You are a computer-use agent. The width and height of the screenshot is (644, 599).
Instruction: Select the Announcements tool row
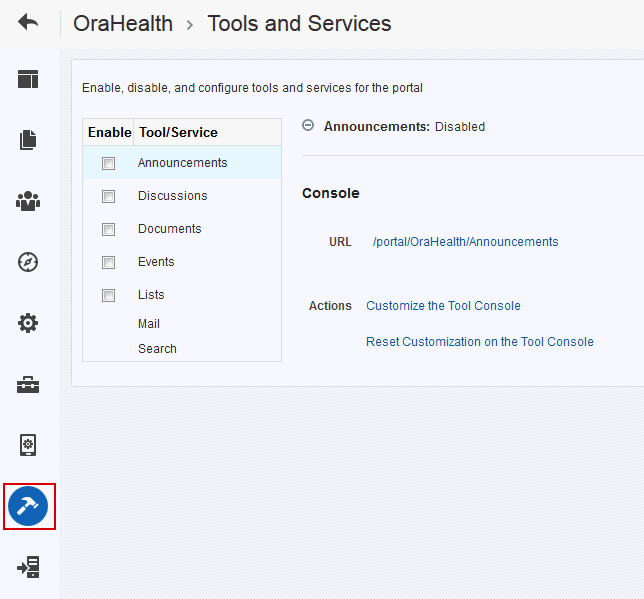182,163
